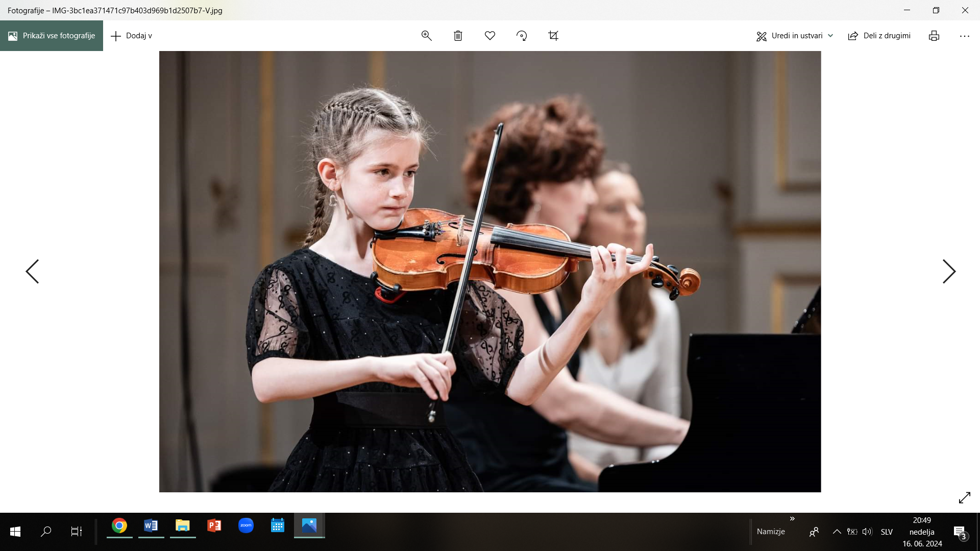Open 'Prikaži vse fotografije' view
This screenshot has height=551, width=980.
(x=52, y=36)
